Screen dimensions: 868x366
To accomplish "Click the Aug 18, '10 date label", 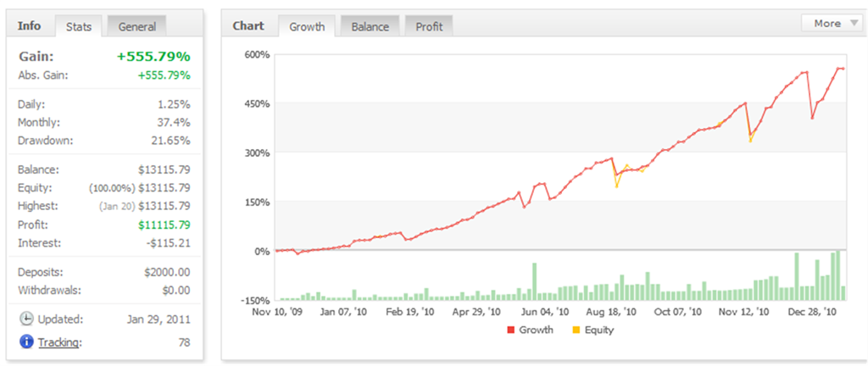I will coord(610,312).
